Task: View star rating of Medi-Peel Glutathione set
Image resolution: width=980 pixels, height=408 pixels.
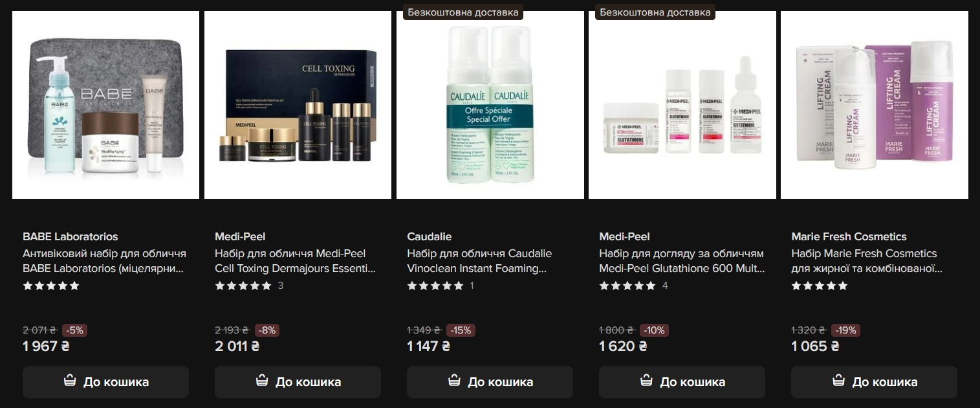Action: pos(627,286)
